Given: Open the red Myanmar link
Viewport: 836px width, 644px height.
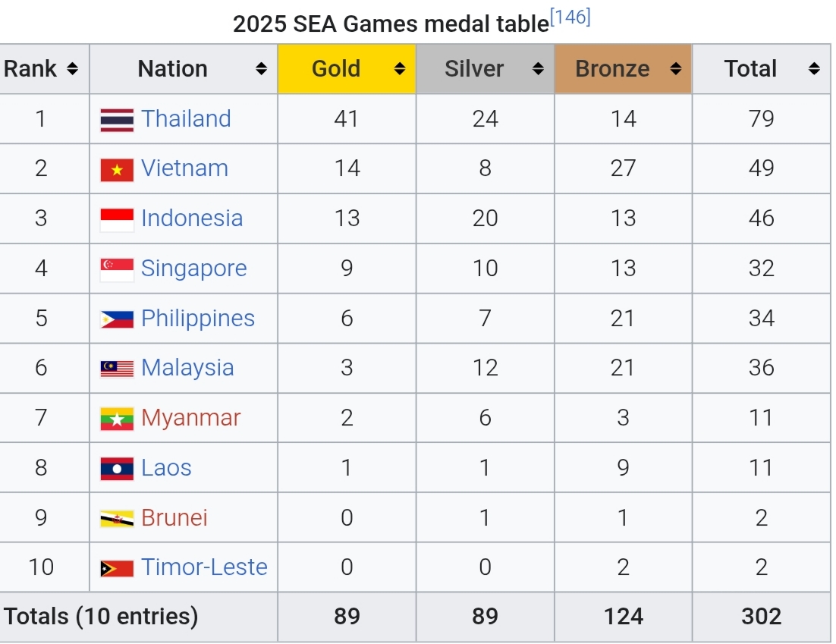Looking at the screenshot, I should pos(190,418).
